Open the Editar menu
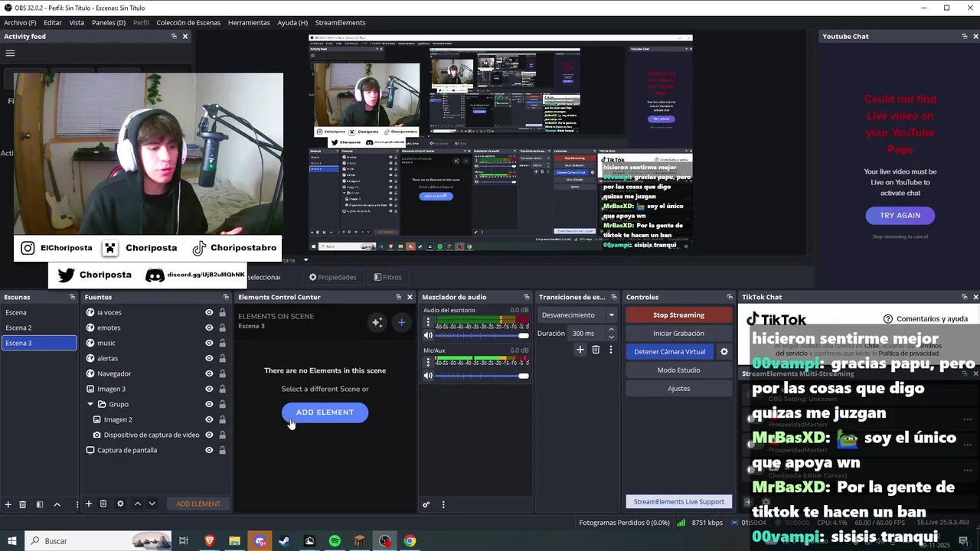 click(x=53, y=22)
